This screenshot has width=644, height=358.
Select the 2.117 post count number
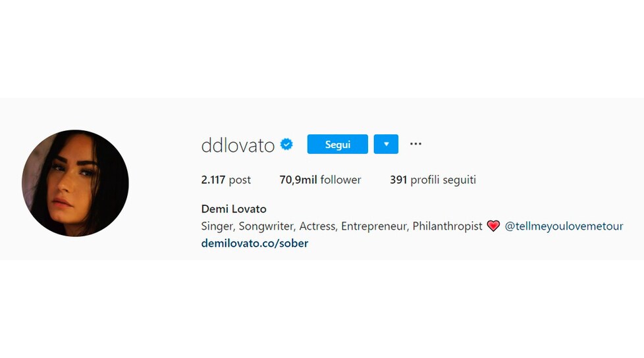213,180
